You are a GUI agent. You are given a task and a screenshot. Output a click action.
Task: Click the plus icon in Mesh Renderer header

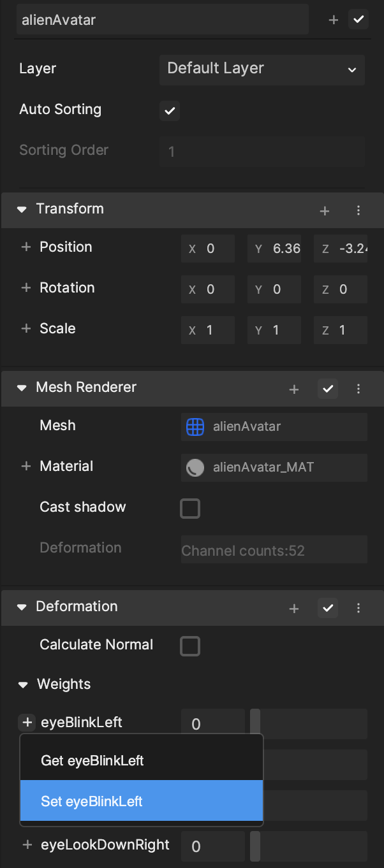(x=294, y=389)
